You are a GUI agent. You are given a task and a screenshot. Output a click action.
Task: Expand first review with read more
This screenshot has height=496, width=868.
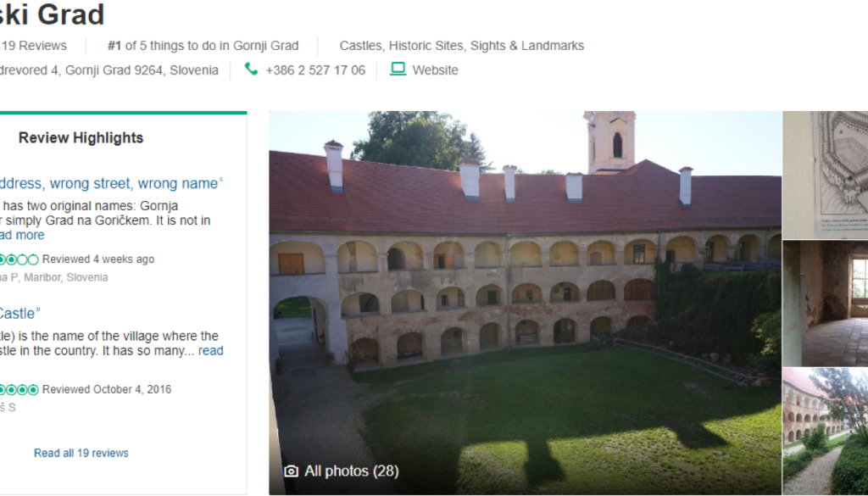click(x=22, y=235)
